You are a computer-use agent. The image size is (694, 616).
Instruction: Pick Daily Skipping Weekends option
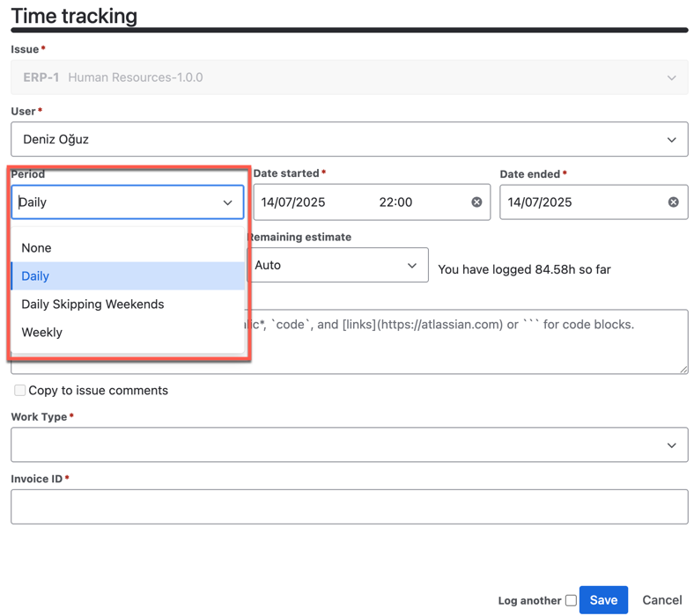128,304
